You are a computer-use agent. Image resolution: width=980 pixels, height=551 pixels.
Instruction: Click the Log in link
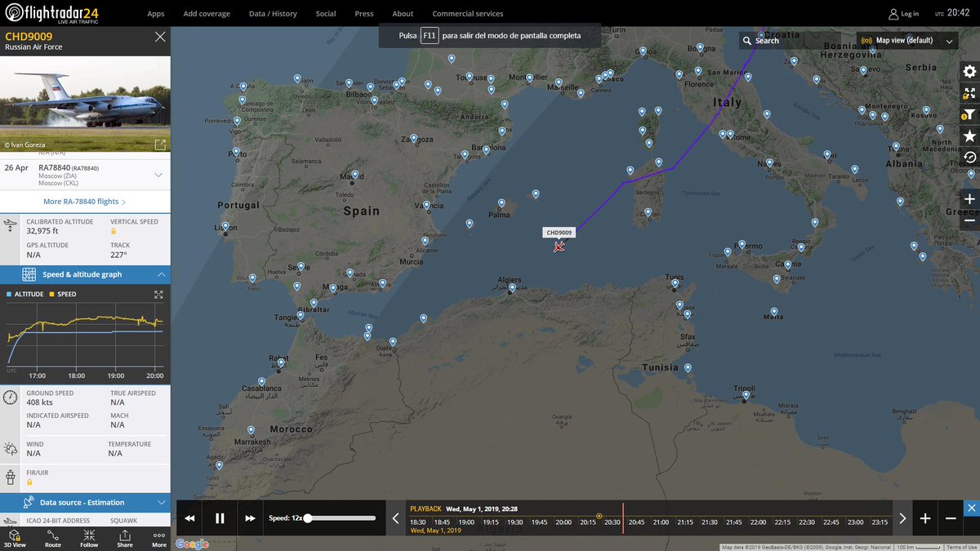click(910, 14)
